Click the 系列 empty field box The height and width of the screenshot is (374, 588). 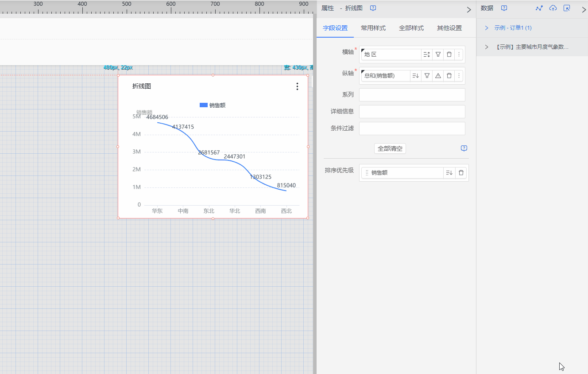[412, 95]
